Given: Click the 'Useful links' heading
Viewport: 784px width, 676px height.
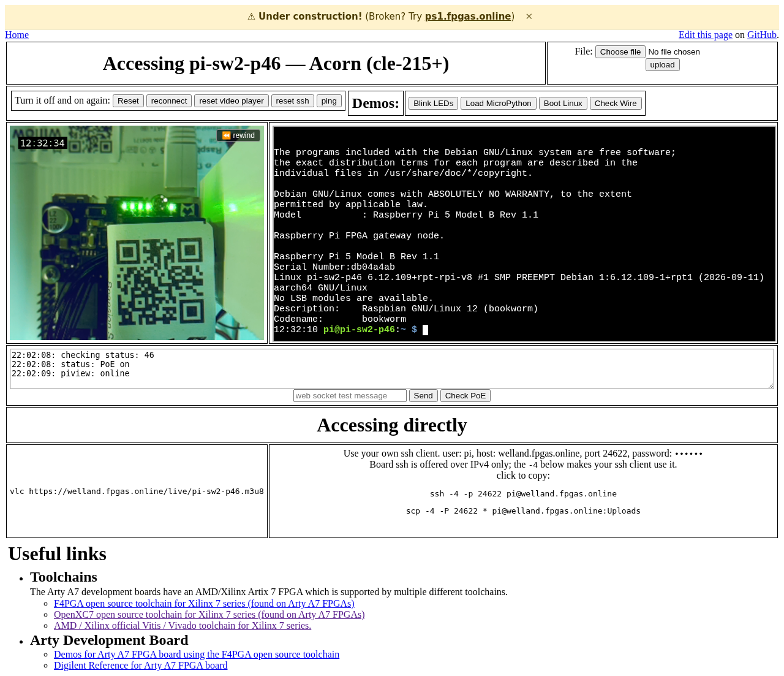Looking at the screenshot, I should (x=58, y=553).
